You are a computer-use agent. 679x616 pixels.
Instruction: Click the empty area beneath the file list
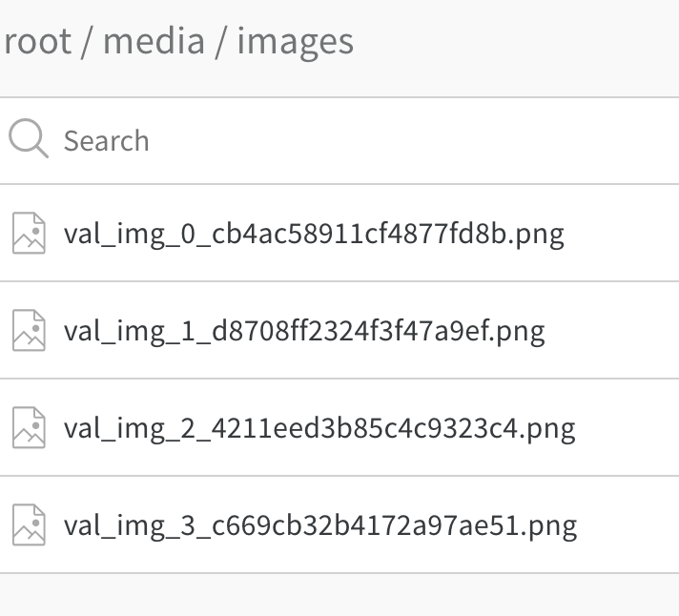tap(339, 595)
